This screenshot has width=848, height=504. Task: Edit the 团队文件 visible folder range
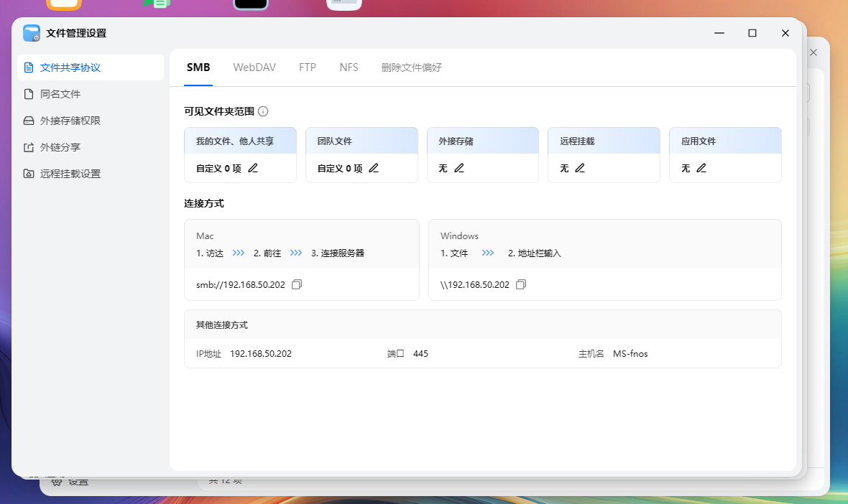(374, 168)
